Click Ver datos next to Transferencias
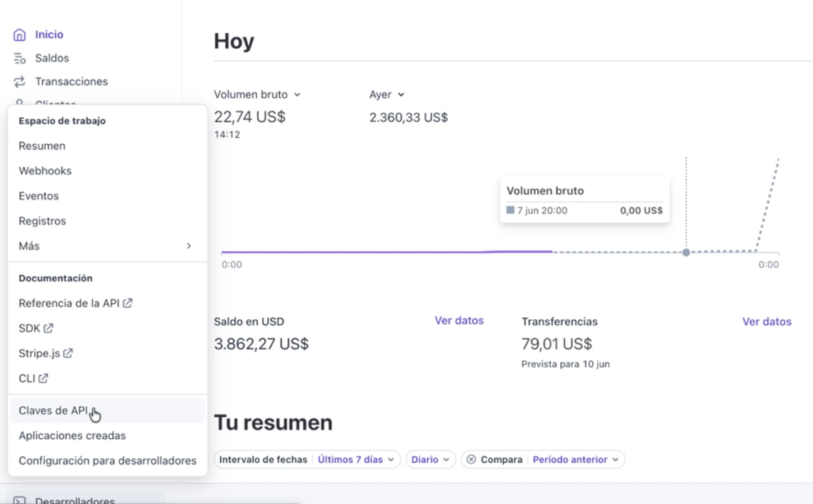Viewport: 813px width, 504px height. pyautogui.click(x=767, y=322)
